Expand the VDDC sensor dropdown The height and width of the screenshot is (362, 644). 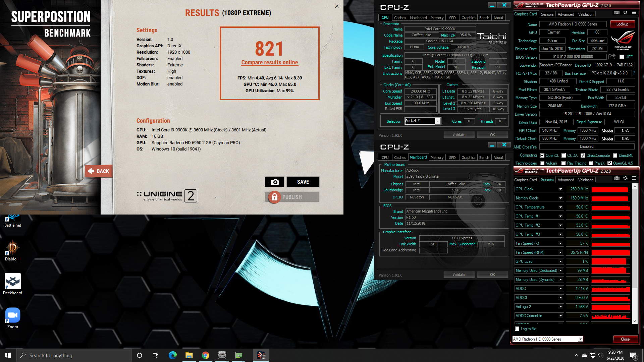560,289
